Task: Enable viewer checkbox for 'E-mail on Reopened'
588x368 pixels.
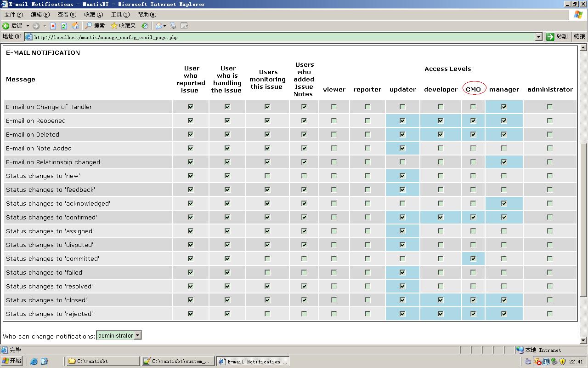Action: pyautogui.click(x=334, y=121)
